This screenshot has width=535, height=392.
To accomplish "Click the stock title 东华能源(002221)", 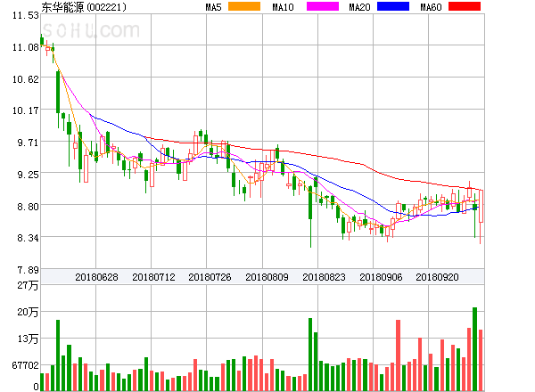I will pos(84,7).
